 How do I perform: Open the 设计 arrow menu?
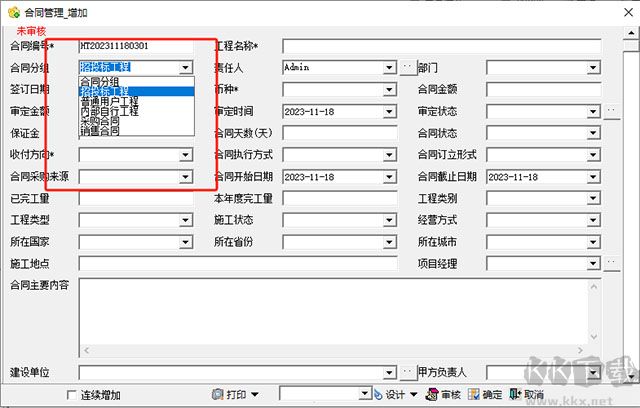pos(414,395)
